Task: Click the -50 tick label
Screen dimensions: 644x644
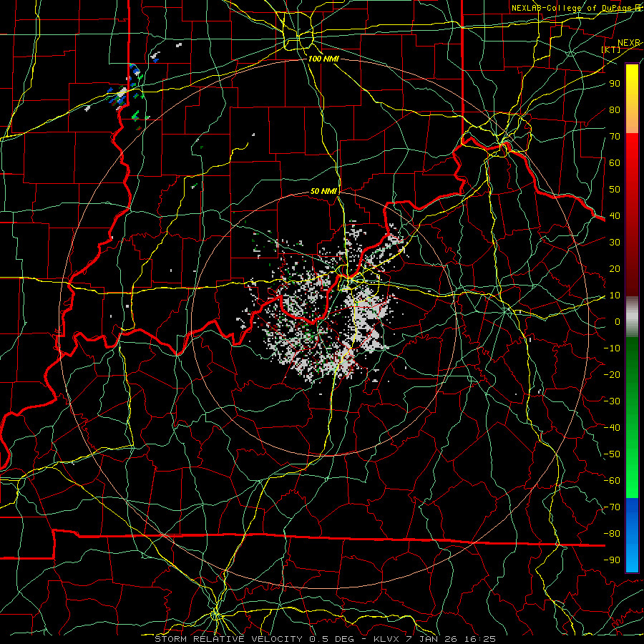Action: (612, 454)
